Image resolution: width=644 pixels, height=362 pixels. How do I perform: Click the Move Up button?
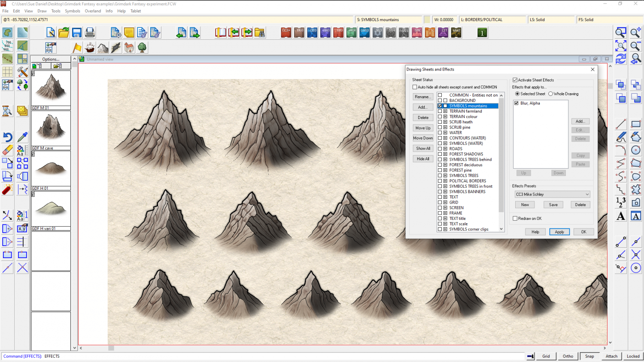(423, 128)
